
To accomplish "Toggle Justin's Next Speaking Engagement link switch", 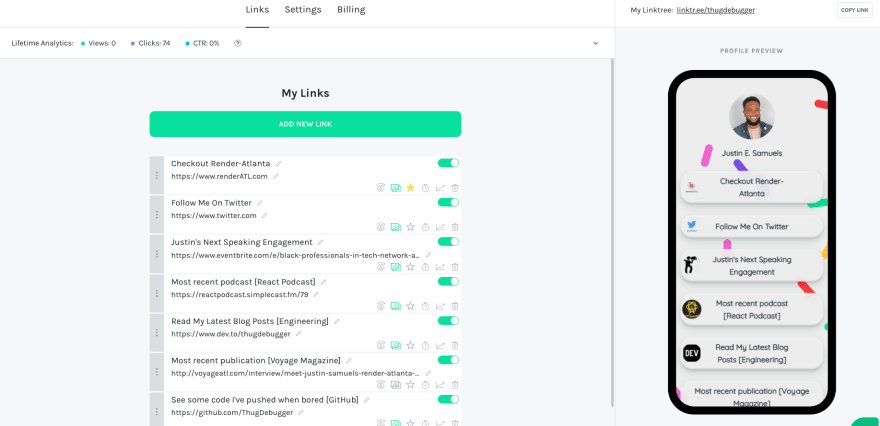I will (x=448, y=241).
